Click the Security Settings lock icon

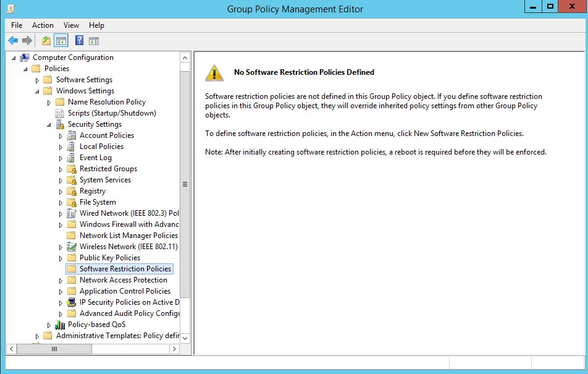60,124
